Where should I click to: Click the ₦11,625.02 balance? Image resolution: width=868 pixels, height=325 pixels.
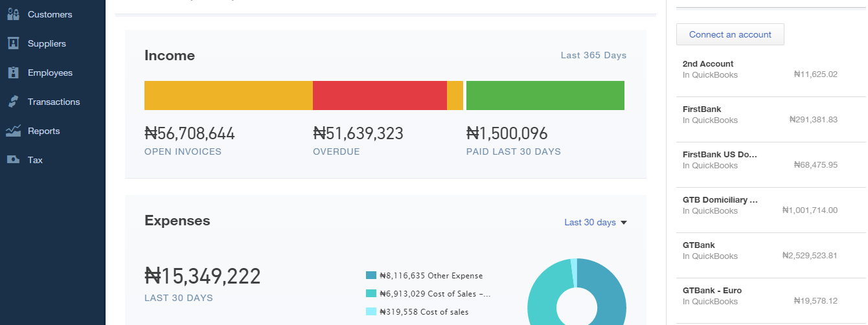click(x=816, y=74)
